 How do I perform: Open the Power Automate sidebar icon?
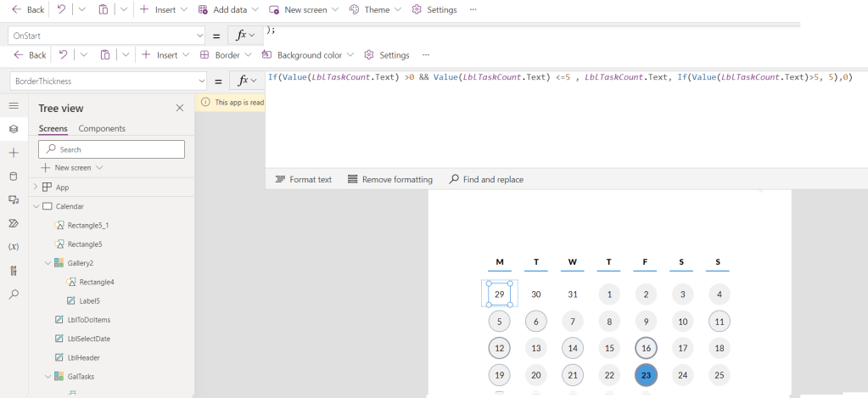[14, 224]
